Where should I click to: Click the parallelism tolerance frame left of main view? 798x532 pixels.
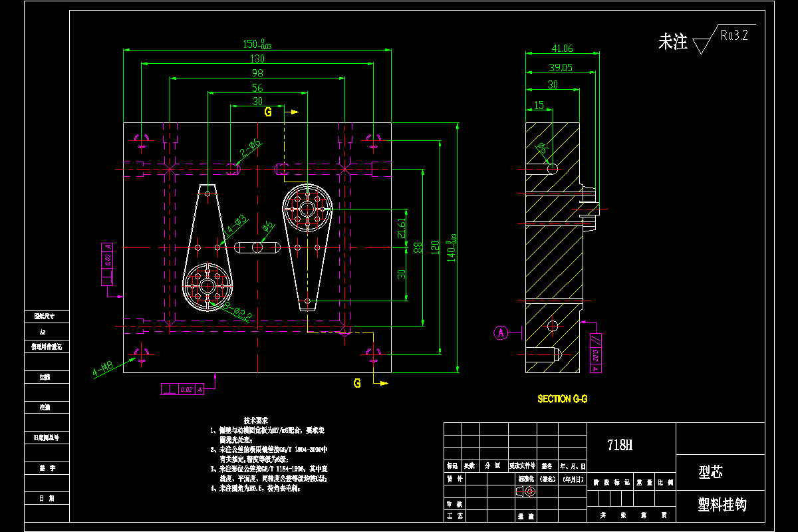pos(107,263)
